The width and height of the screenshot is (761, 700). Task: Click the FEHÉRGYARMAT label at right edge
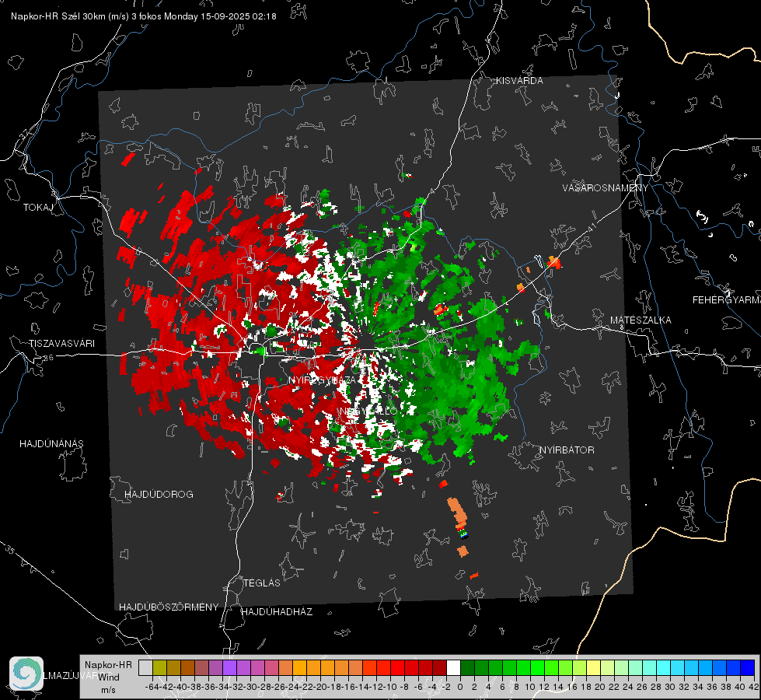coord(727,300)
